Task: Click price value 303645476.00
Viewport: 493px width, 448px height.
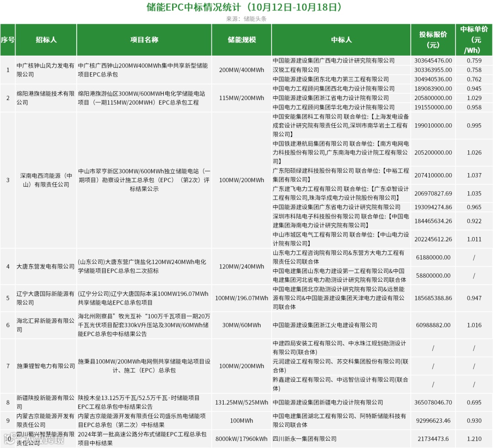Action: pos(433,60)
